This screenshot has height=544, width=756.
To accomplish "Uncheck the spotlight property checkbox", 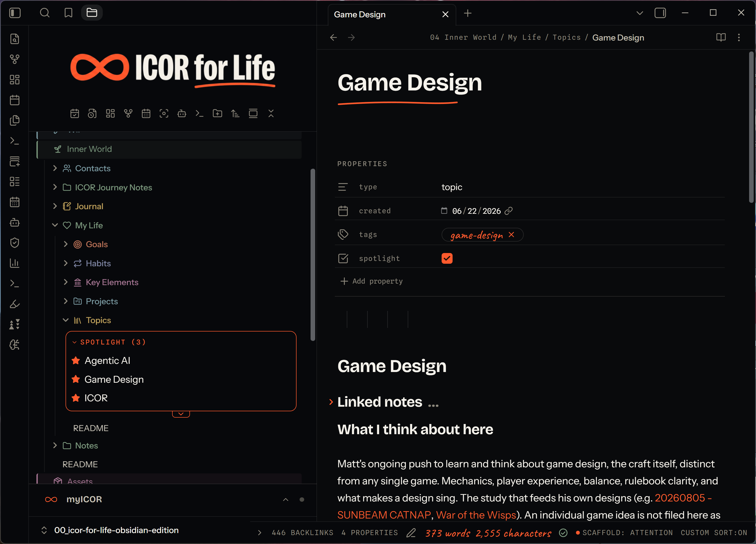I will (447, 258).
